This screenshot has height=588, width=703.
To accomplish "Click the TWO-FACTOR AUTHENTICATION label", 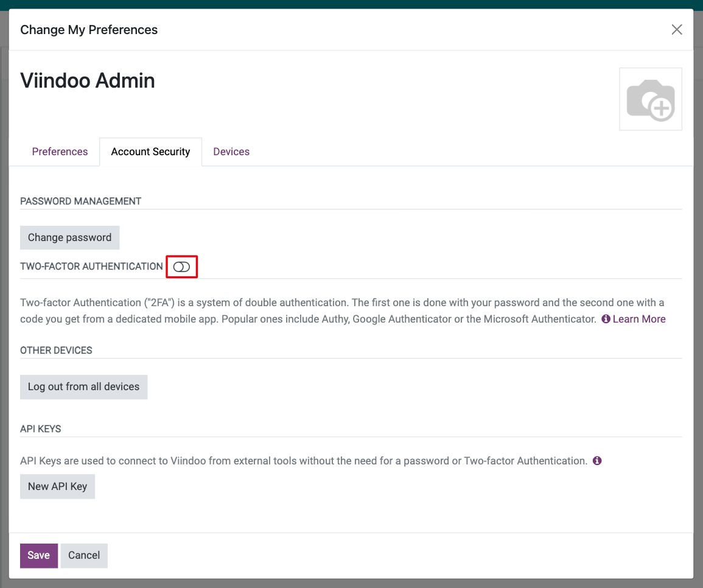I will pos(91,267).
